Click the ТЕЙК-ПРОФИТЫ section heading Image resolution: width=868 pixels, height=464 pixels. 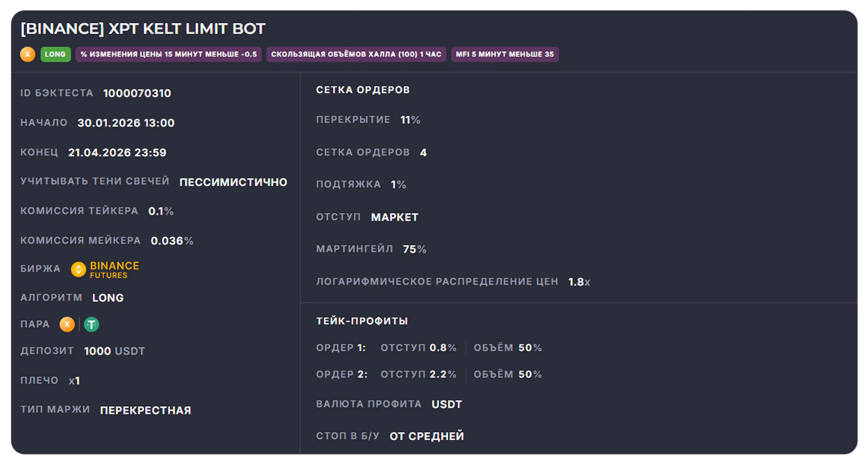point(362,321)
